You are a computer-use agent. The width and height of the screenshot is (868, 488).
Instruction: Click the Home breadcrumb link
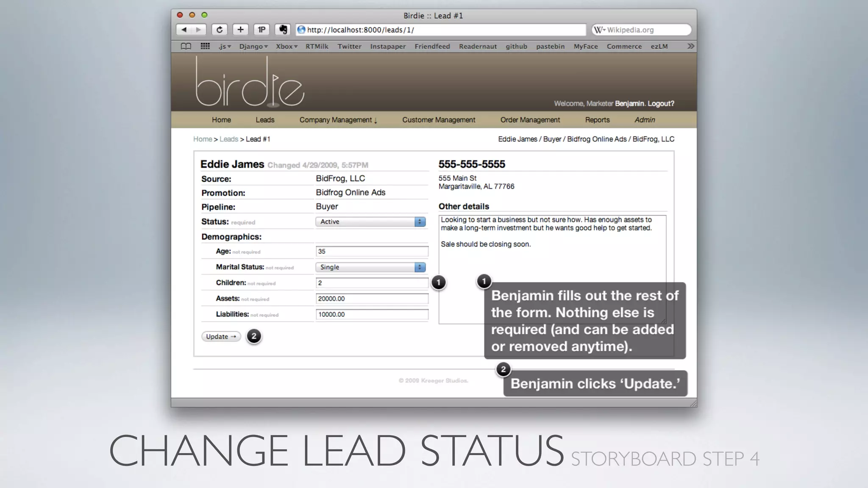203,139
